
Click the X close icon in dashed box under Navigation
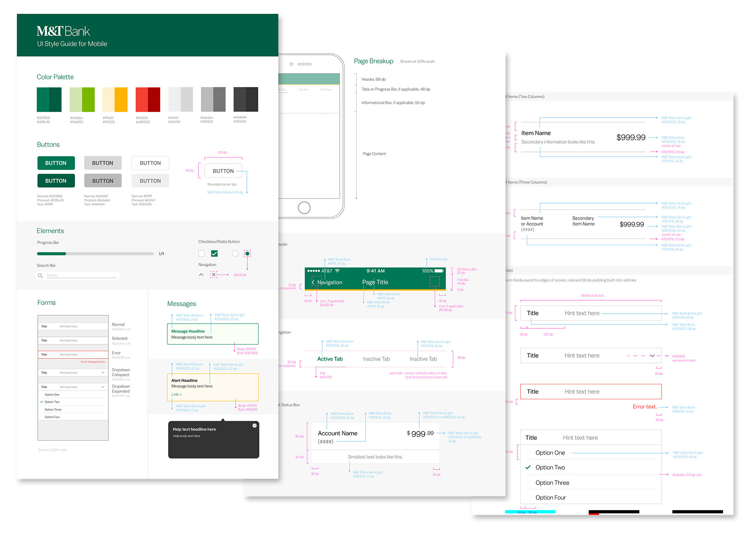click(x=213, y=275)
